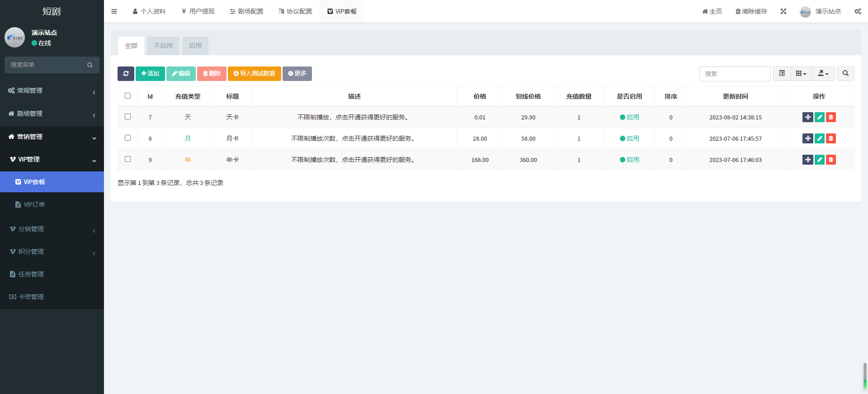Click the table 搜索 input field
The image size is (868, 394).
[735, 74]
